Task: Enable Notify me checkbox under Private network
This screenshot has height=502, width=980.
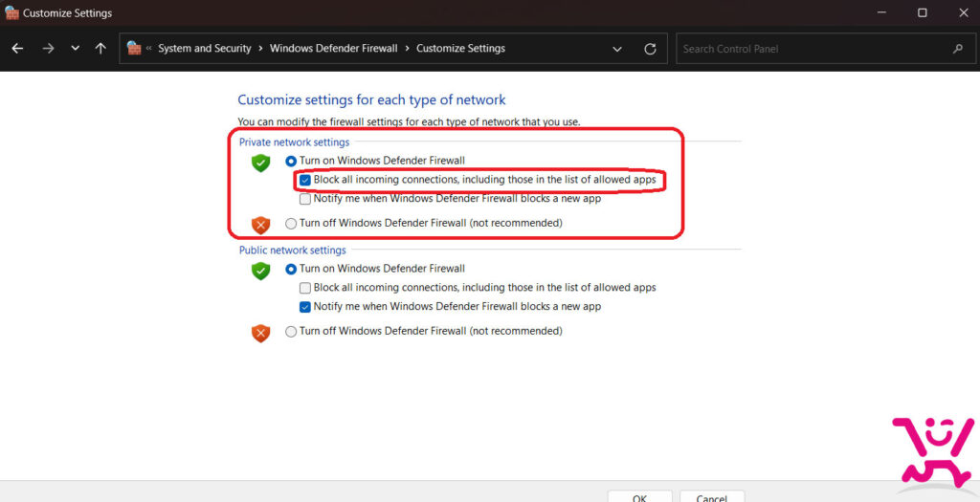Action: (x=304, y=199)
